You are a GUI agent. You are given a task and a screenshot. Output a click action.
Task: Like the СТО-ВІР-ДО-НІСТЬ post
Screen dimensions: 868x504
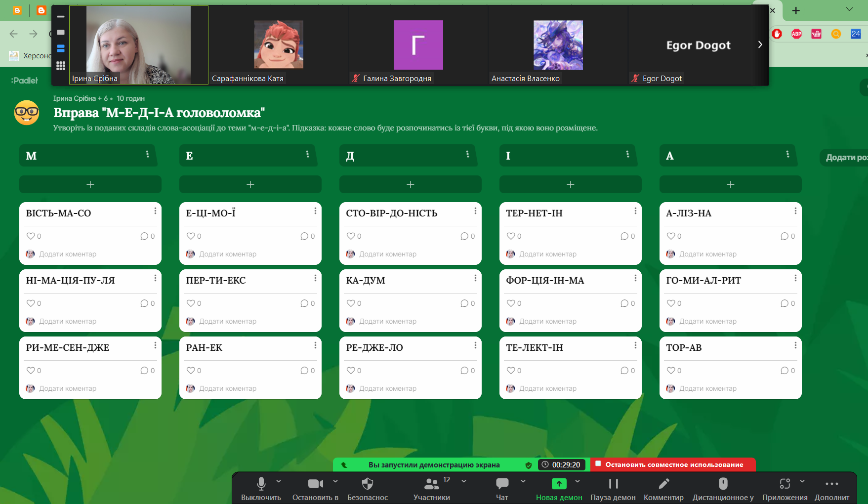click(351, 236)
